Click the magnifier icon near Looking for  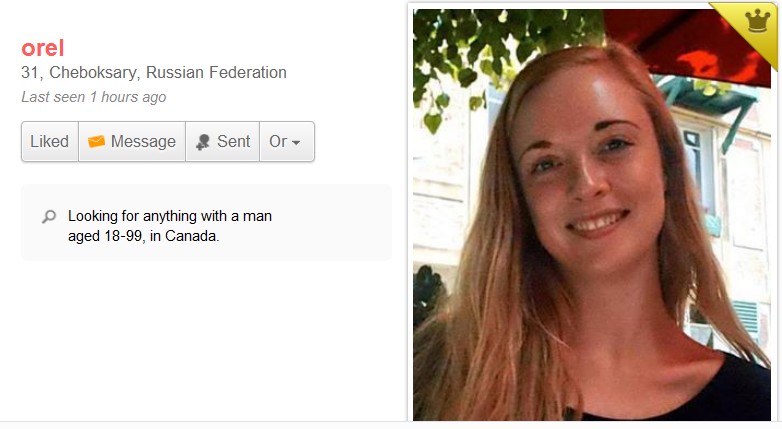pyautogui.click(x=49, y=216)
